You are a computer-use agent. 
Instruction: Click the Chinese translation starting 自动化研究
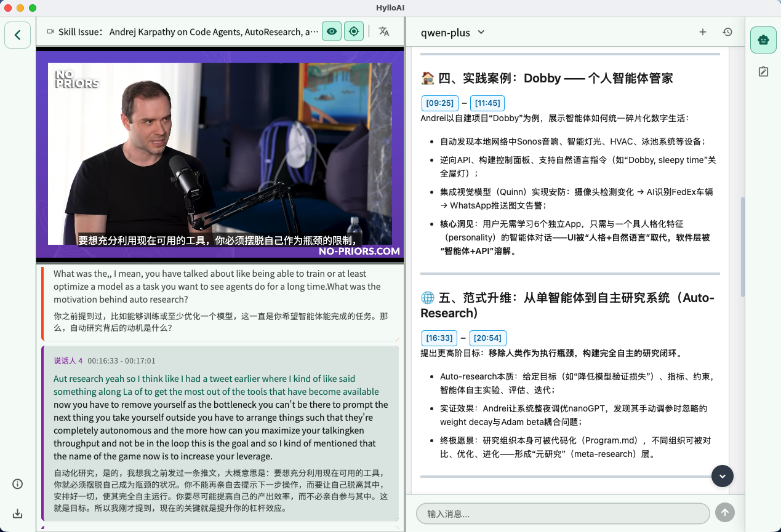(221, 490)
